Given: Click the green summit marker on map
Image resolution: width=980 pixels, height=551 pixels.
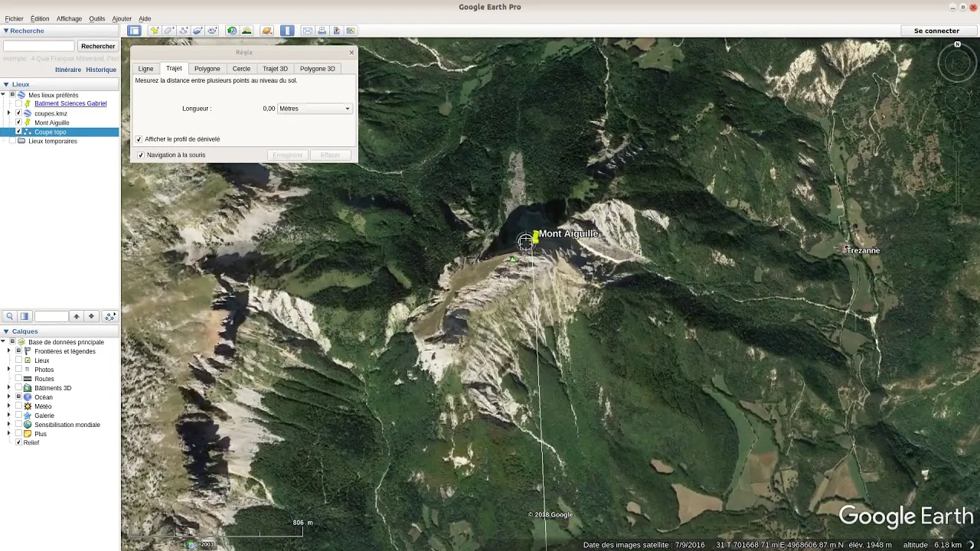Looking at the screenshot, I should pyautogui.click(x=513, y=260).
